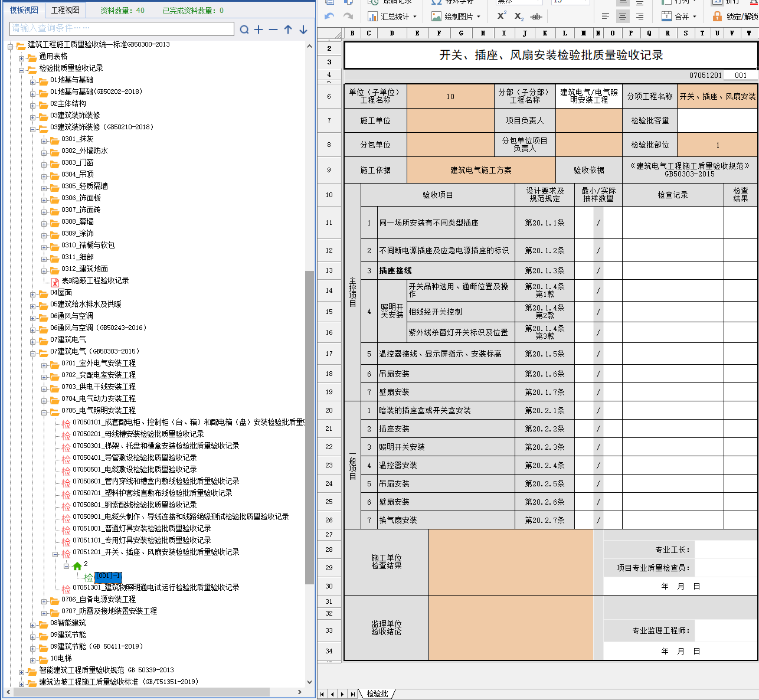Expand the 08智能建筑 folder
This screenshot has height=700, width=759.
[33, 624]
